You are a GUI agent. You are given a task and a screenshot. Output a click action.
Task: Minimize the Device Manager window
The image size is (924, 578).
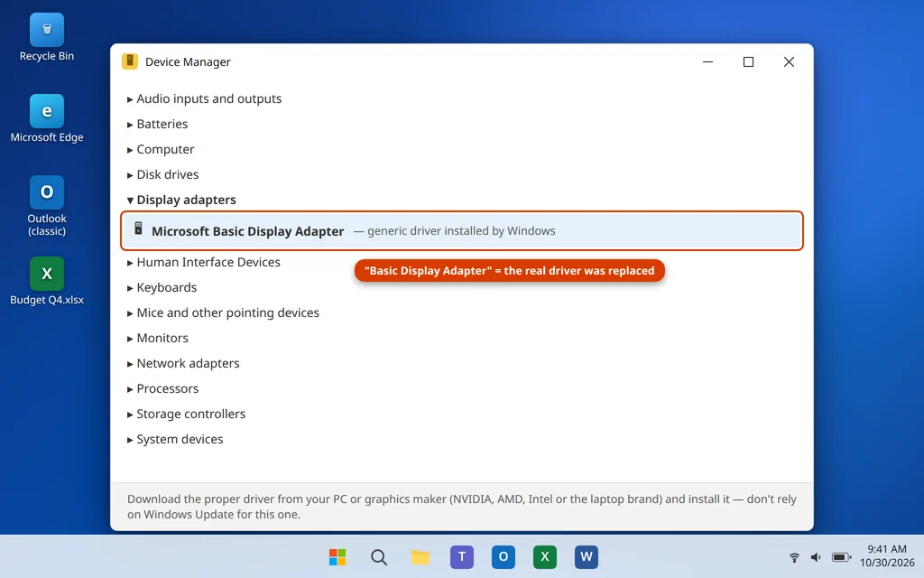click(x=707, y=62)
